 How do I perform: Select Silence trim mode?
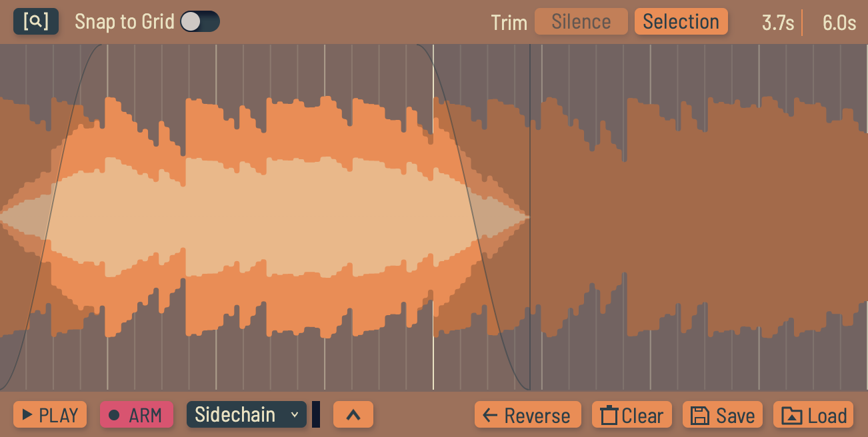[581, 21]
